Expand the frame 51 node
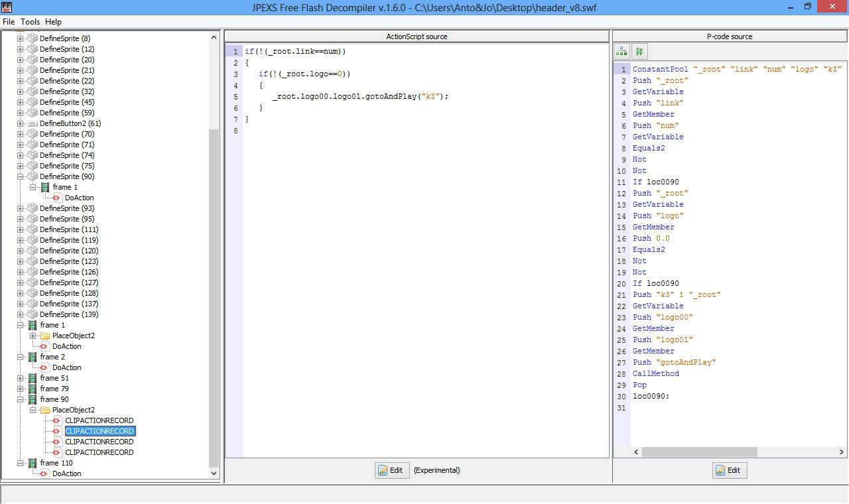This screenshot has width=849, height=504. pos(20,378)
